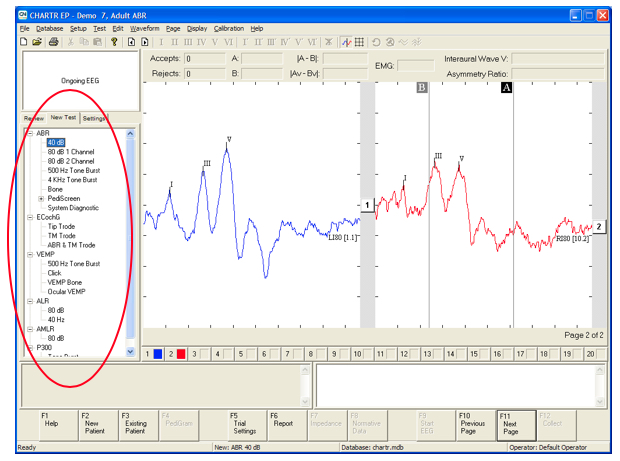Viewport: 620px width, 461px height.
Task: Mark wave IV with the unprimed IV toolbar button
Action: tap(202, 42)
